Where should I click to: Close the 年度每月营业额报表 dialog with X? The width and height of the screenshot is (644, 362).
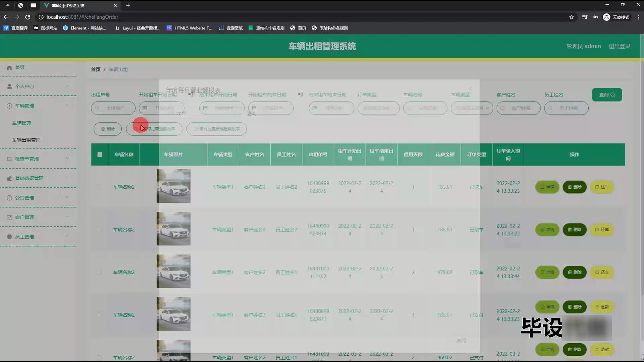pos(471,89)
